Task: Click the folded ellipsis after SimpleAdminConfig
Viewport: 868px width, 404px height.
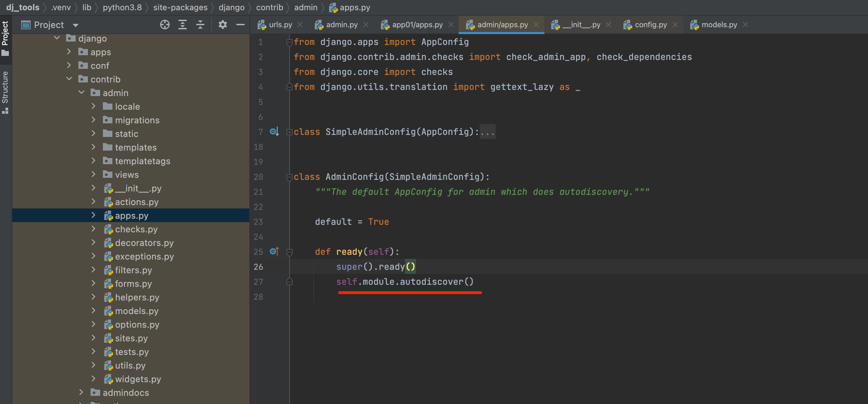Action: [487, 132]
